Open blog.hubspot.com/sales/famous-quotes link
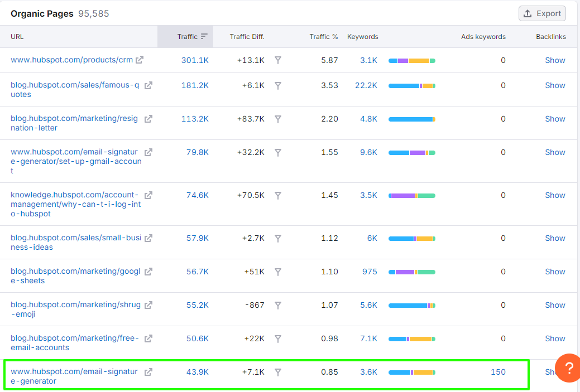The image size is (580, 392). pyautogui.click(x=75, y=90)
